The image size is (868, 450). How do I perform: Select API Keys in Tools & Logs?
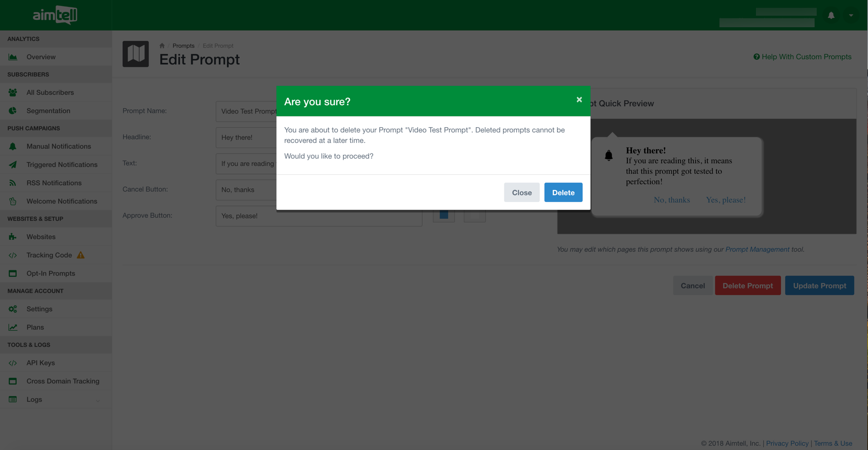(41, 363)
